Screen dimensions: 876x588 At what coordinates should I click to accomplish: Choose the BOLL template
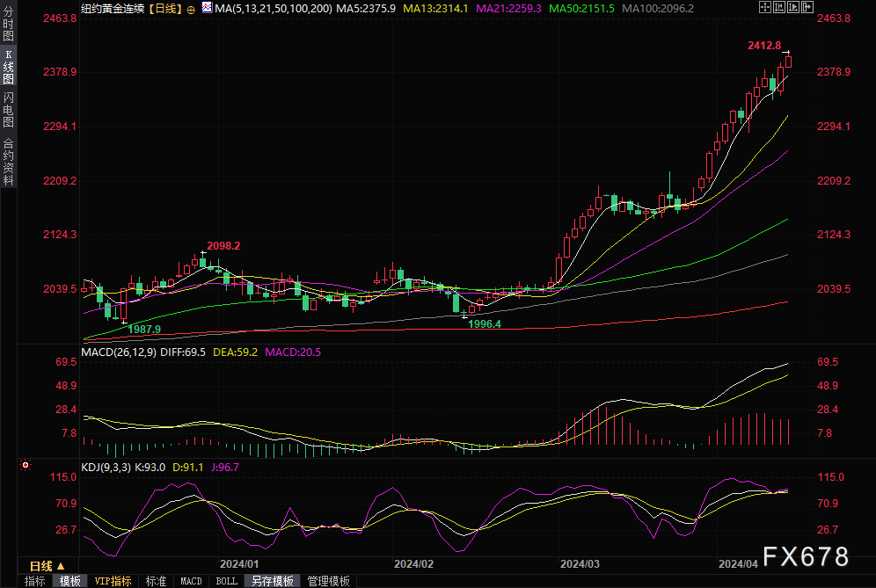tap(226, 581)
